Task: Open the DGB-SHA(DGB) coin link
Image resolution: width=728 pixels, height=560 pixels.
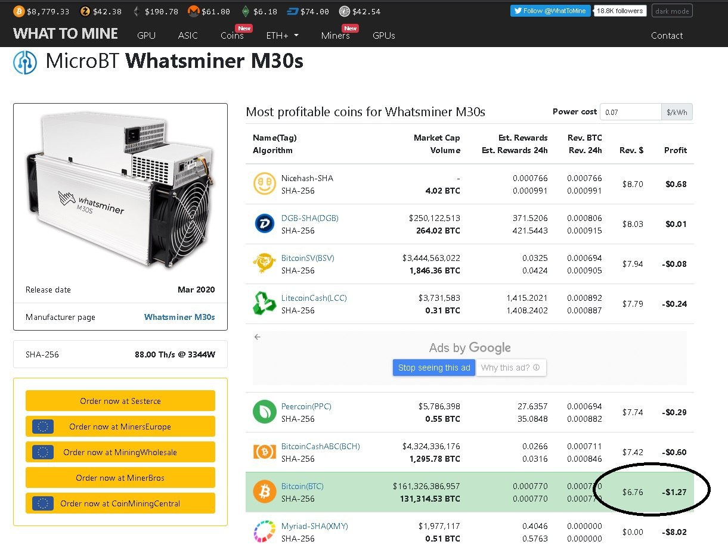Action: click(x=310, y=218)
